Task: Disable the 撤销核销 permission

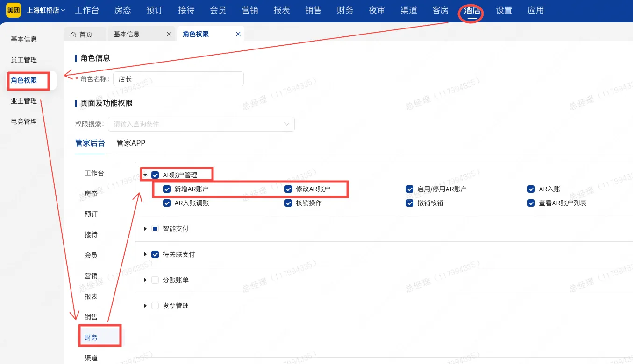Action: (x=410, y=203)
